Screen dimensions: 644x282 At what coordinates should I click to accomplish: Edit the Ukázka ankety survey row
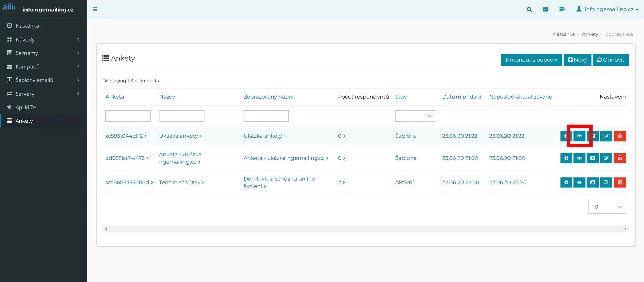point(606,136)
